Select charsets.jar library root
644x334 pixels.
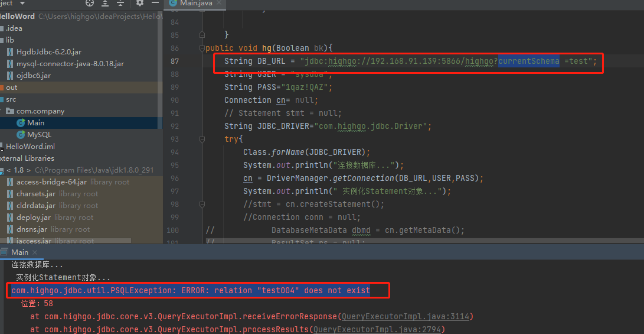pyautogui.click(x=57, y=194)
